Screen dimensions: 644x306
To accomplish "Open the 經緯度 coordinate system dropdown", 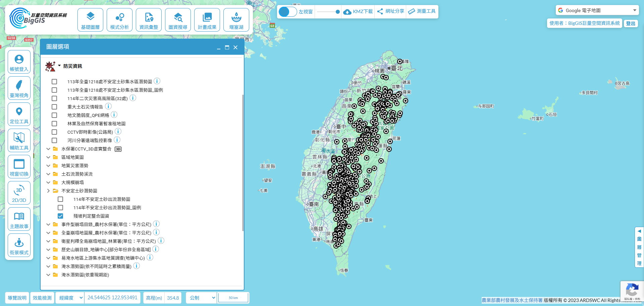I will [70, 298].
